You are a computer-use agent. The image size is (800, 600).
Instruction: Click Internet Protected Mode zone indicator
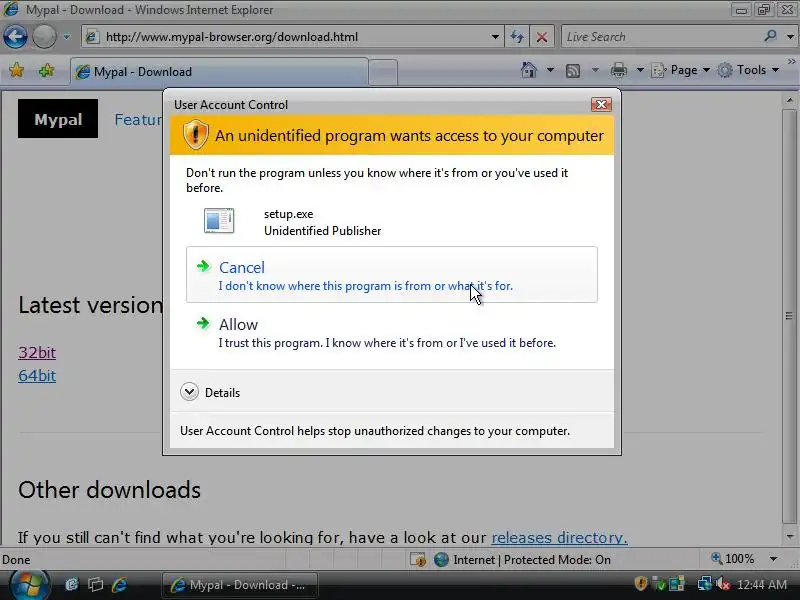coord(522,560)
